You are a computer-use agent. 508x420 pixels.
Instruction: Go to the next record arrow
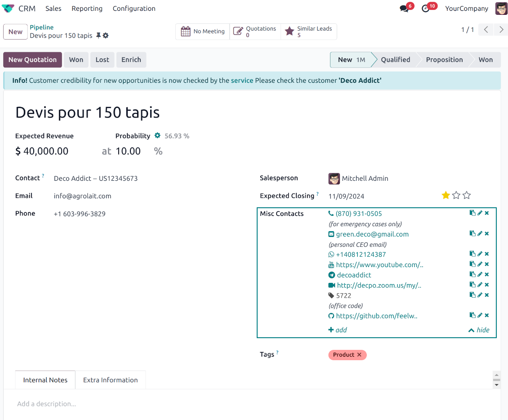pos(501,30)
